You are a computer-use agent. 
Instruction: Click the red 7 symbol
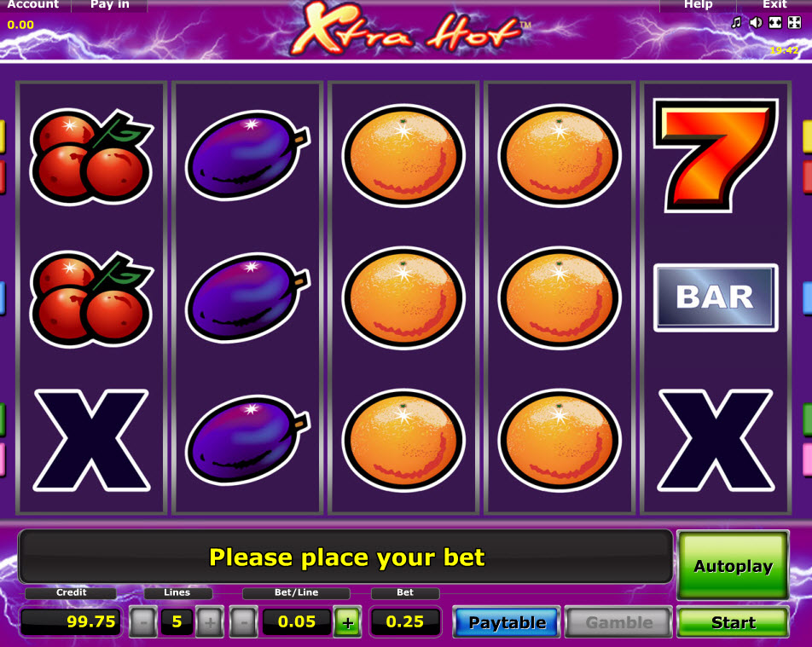[716, 155]
